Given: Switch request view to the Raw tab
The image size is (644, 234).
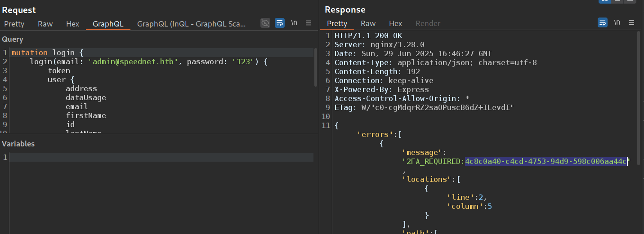Looking at the screenshot, I should [45, 24].
